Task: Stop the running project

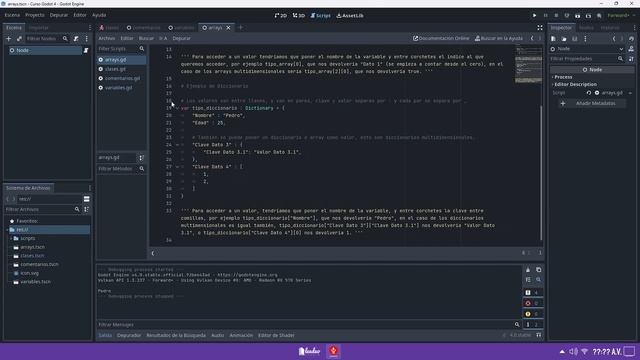Action: pyautogui.click(x=556, y=16)
